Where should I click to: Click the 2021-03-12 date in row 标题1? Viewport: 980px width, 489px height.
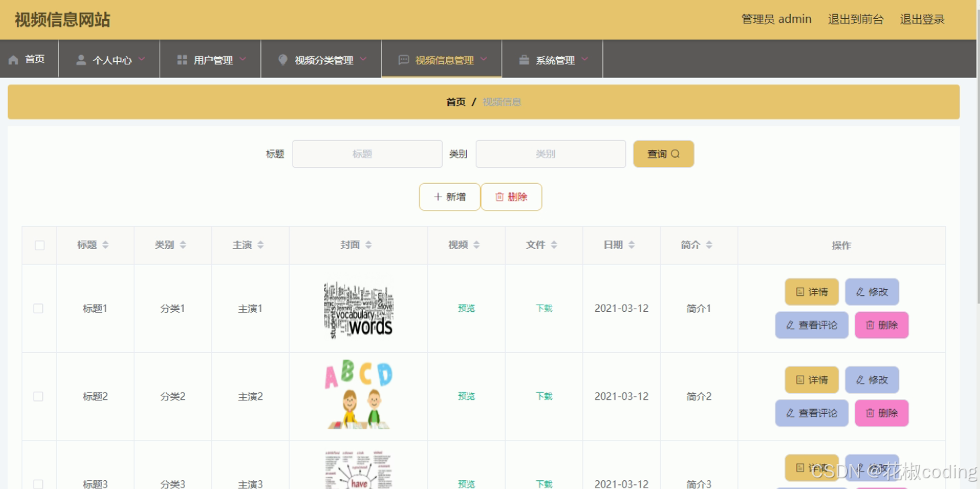click(x=621, y=309)
